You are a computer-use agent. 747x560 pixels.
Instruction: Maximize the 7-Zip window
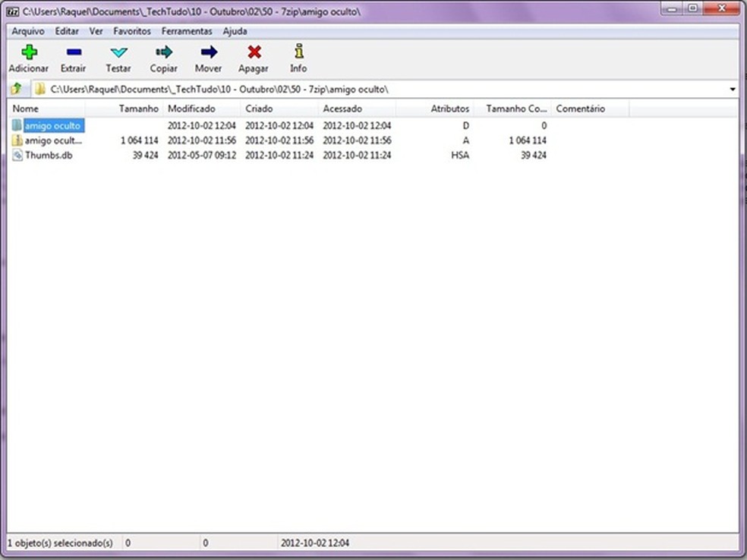click(x=693, y=8)
